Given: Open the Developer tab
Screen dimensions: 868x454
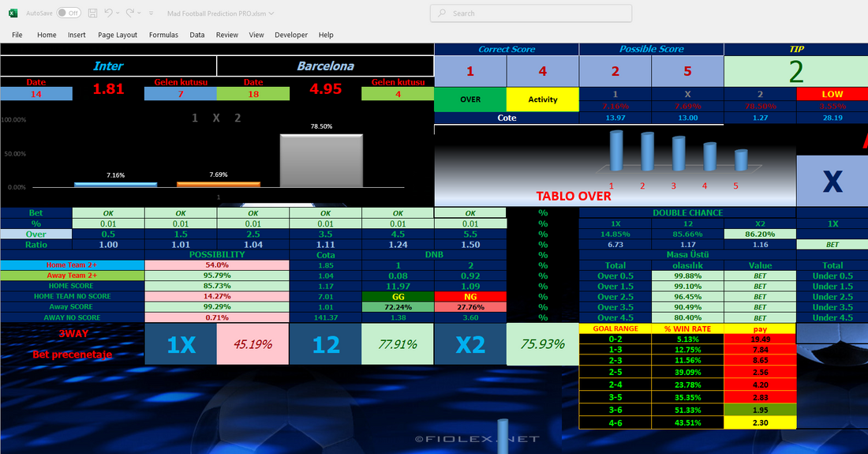Looking at the screenshot, I should [x=291, y=35].
